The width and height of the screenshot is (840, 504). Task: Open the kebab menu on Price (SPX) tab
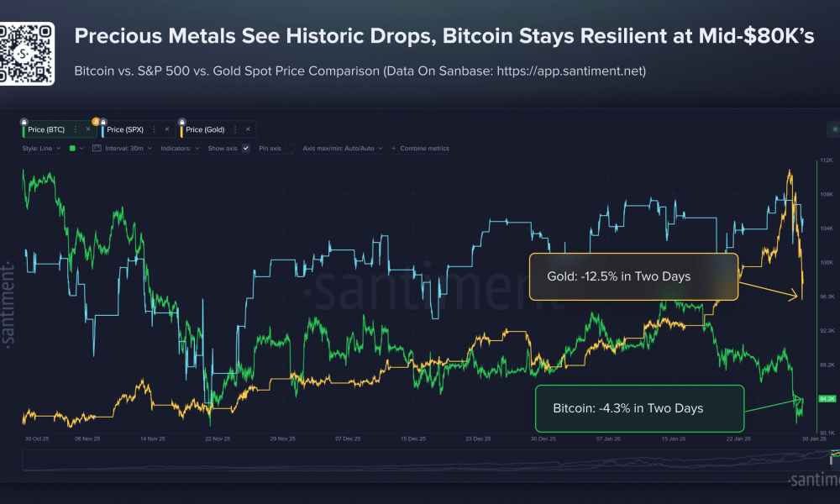coord(154,129)
